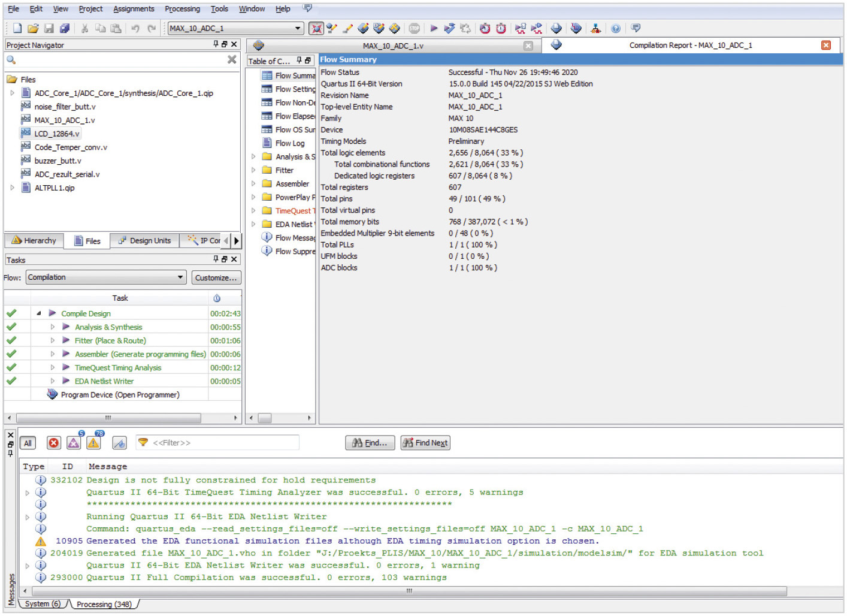The image size is (847, 616).
Task: Expand the ADC_Core_1.qip file tree node
Action: point(13,93)
